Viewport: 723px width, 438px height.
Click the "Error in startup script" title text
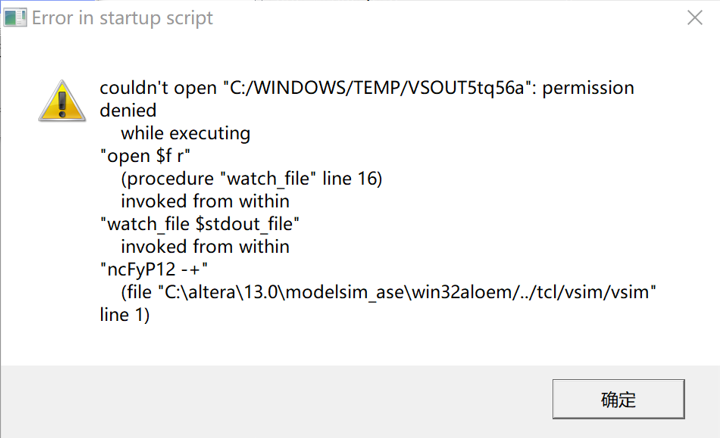coord(122,18)
